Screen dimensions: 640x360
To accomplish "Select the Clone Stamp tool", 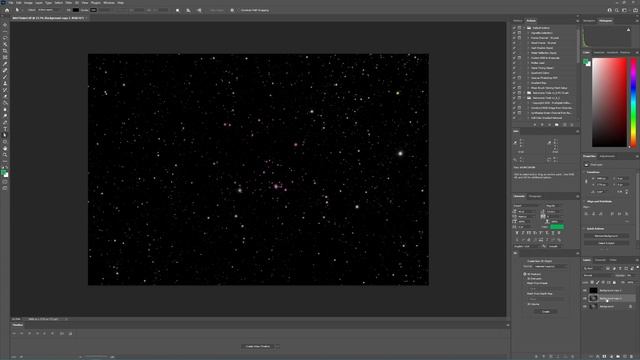I will 5,83.
